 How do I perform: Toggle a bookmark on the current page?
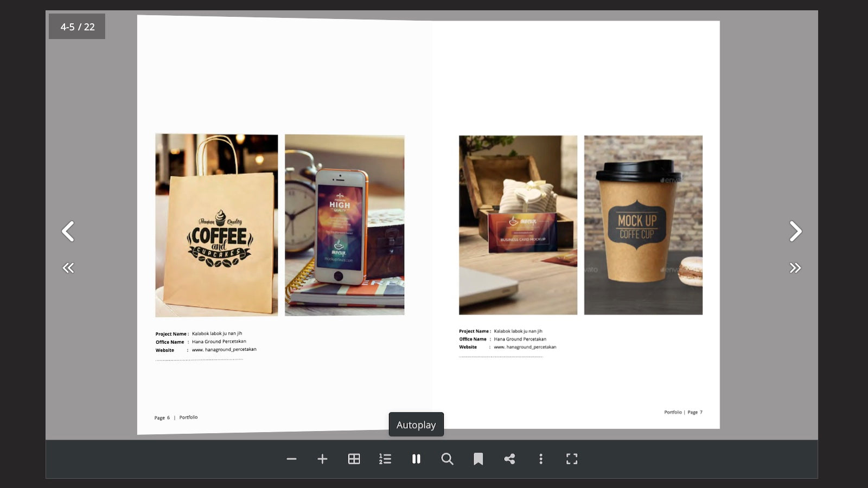click(478, 459)
